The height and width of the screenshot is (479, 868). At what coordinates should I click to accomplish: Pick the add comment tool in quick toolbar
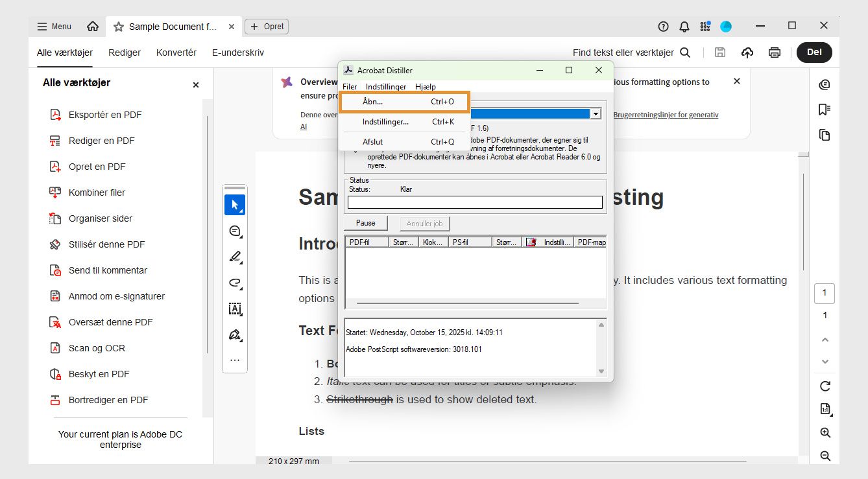click(235, 231)
